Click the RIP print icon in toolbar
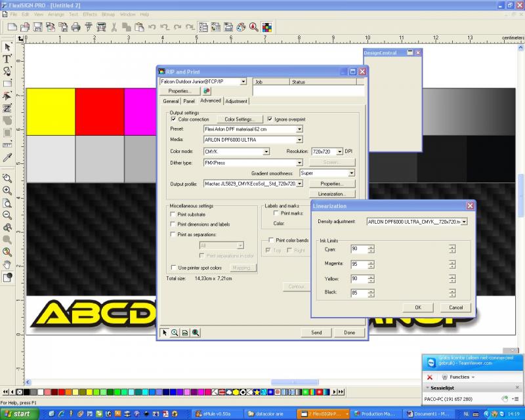The width and height of the screenshot is (525, 420). coord(101,27)
